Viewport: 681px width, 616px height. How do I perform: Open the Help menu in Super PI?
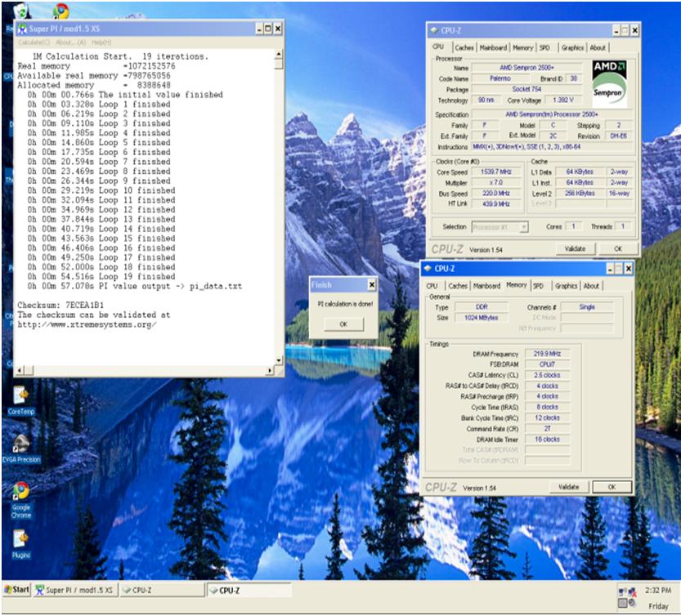tap(101, 42)
